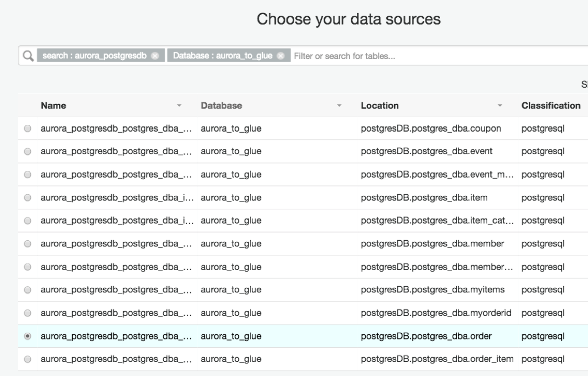This screenshot has width=588, height=376.
Task: Expand the Location column sort arrow
Action: pos(500,106)
